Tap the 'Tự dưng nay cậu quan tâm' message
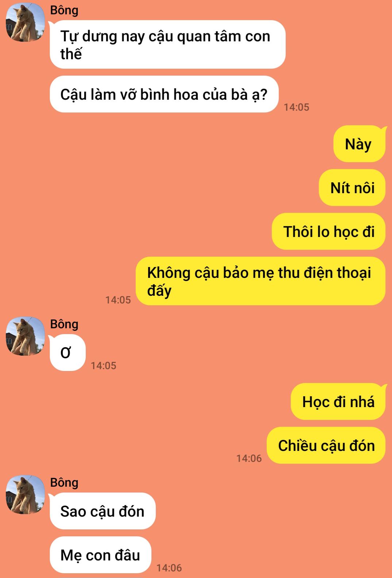392x578 pixels. click(168, 45)
